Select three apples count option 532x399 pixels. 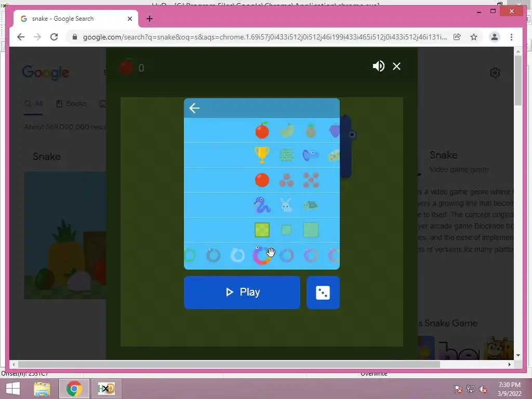click(x=286, y=180)
